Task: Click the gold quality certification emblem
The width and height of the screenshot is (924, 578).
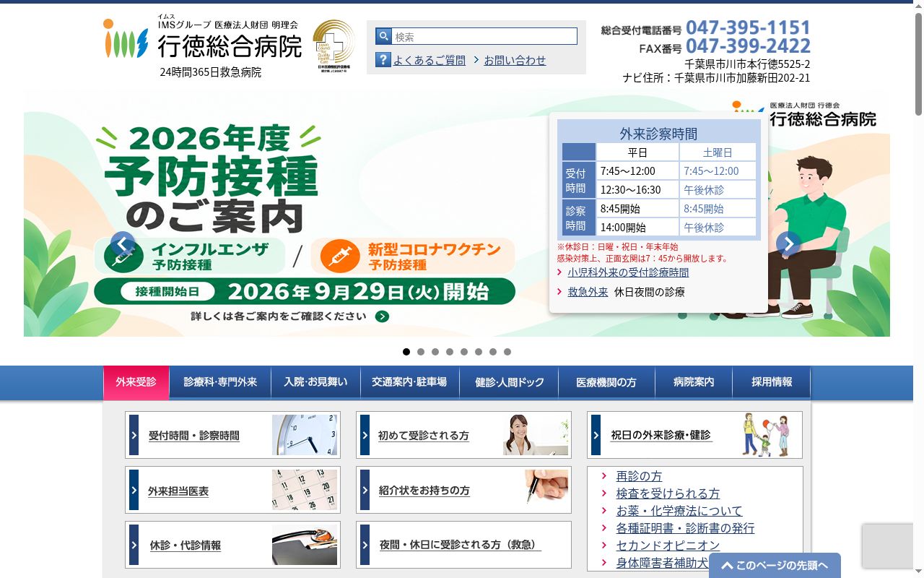Action: pos(334,47)
